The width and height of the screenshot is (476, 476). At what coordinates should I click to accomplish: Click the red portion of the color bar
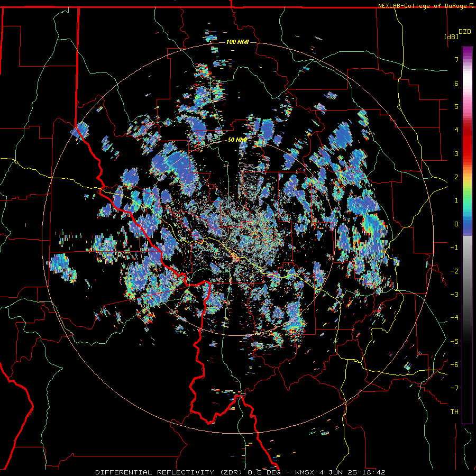click(467, 143)
